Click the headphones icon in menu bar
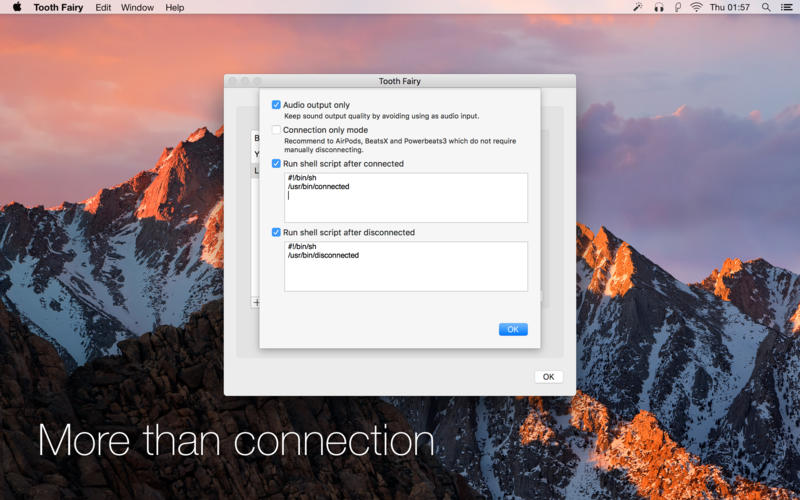The height and width of the screenshot is (500, 800). [x=659, y=7]
